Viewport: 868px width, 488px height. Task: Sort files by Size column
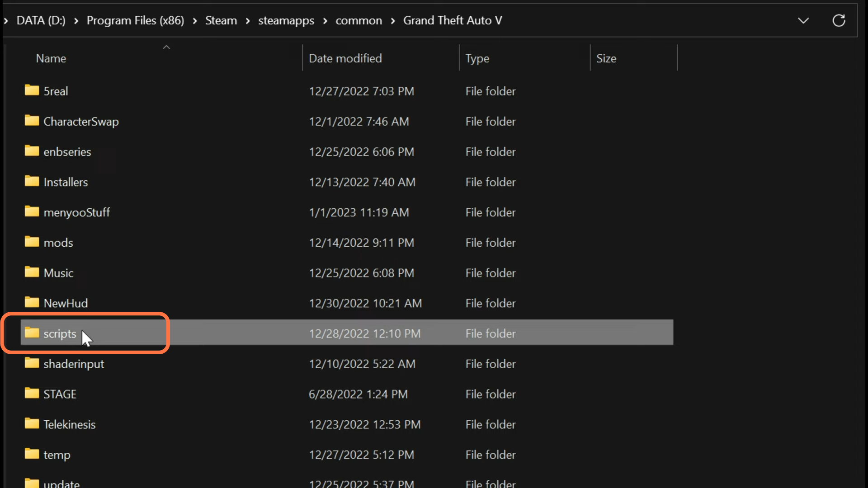606,58
